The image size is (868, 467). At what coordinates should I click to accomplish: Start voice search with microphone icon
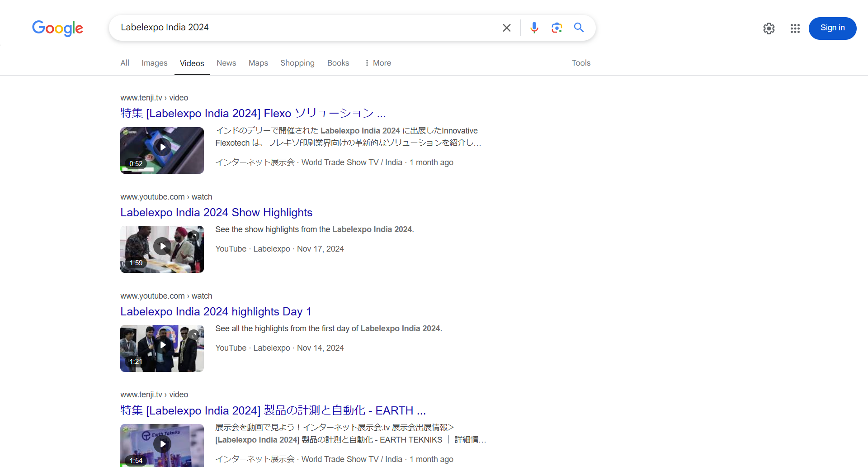[x=534, y=28]
